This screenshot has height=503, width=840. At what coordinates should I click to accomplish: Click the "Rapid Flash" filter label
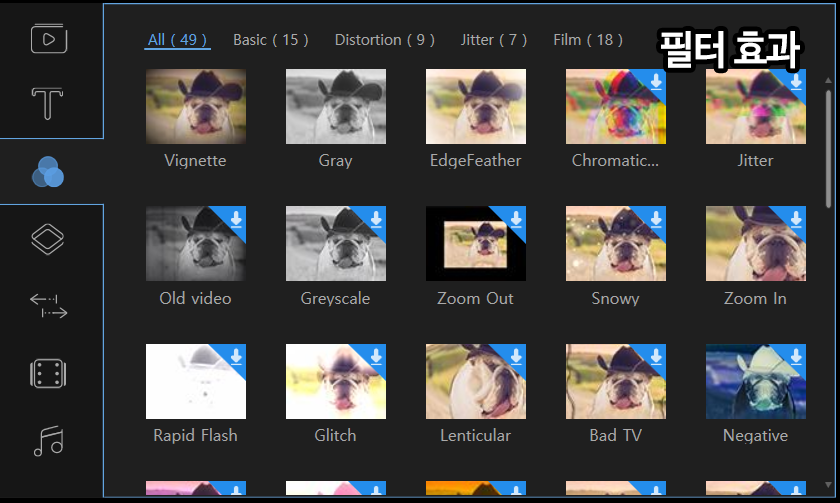point(196,436)
